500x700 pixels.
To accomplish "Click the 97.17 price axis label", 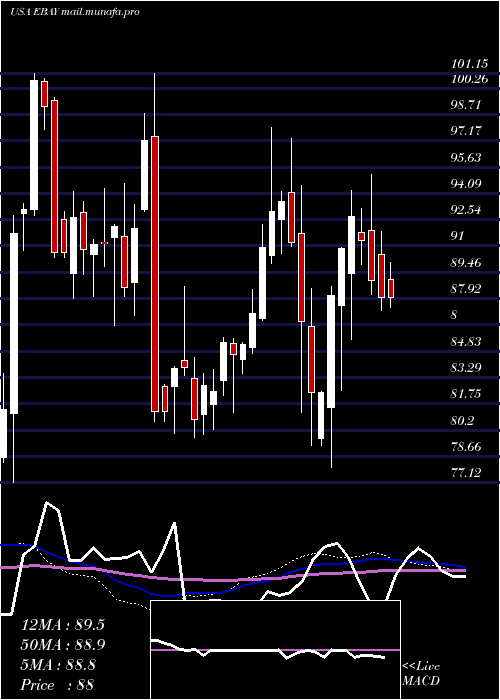I will [x=466, y=131].
